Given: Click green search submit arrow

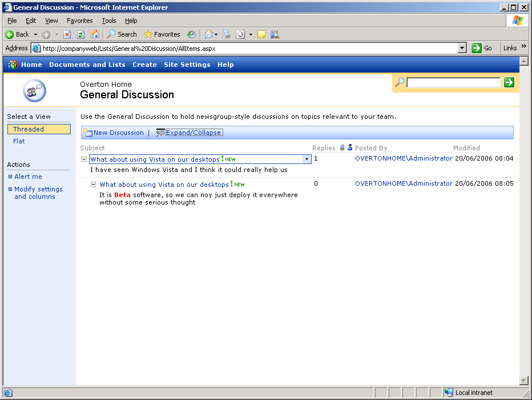Looking at the screenshot, I should [509, 82].
